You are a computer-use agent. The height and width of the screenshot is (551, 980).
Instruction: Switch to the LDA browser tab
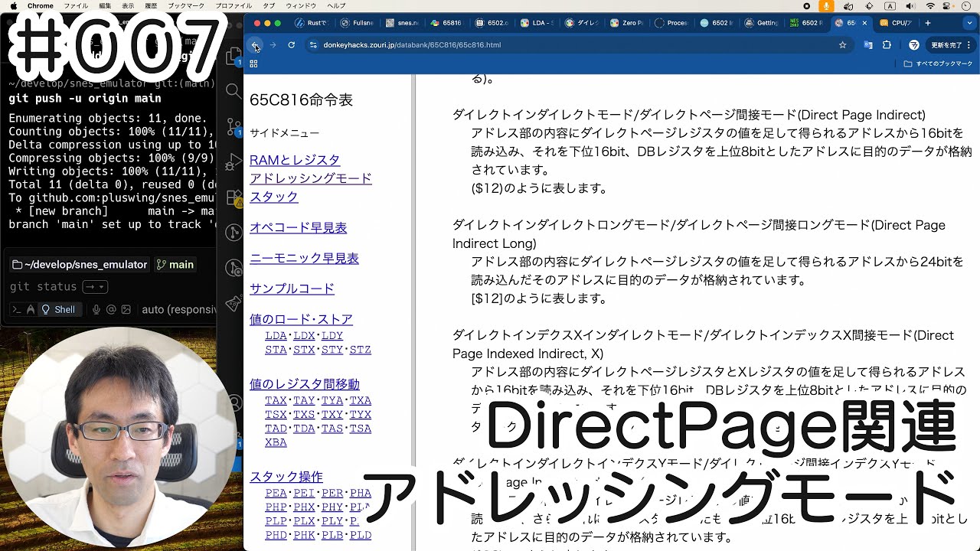pos(538,23)
